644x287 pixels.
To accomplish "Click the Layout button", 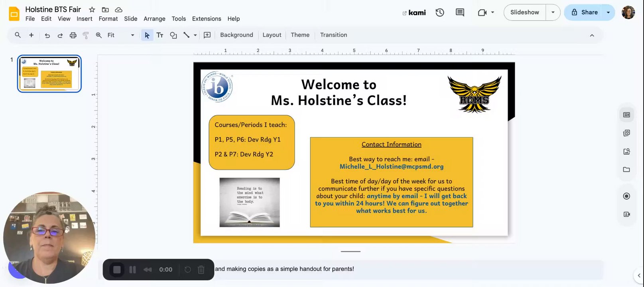I will 272,35.
